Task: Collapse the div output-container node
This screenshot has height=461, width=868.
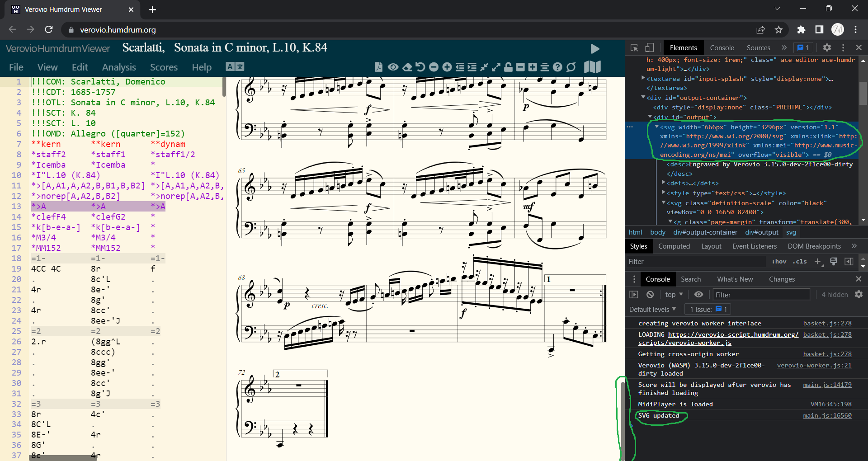Action: pos(643,97)
